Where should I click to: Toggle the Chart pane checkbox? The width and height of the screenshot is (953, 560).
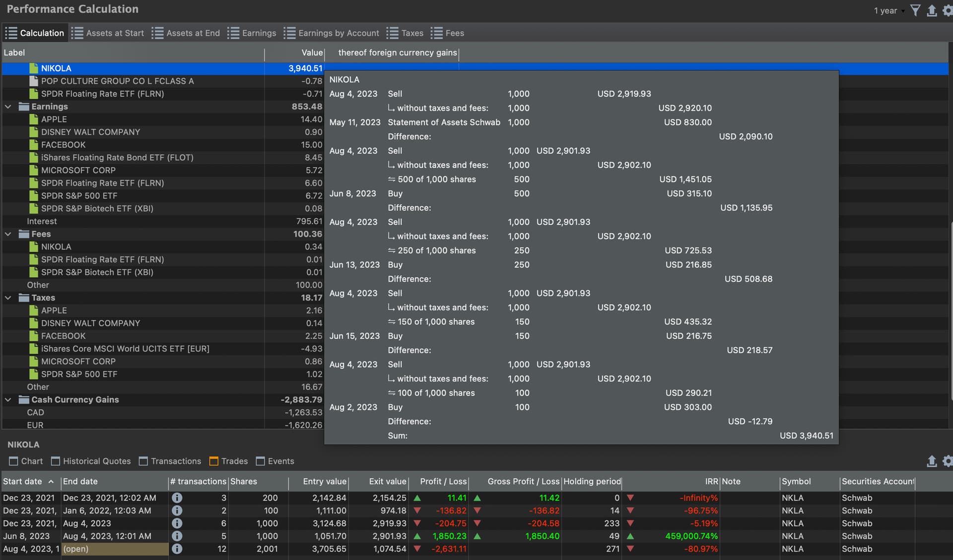pyautogui.click(x=13, y=461)
